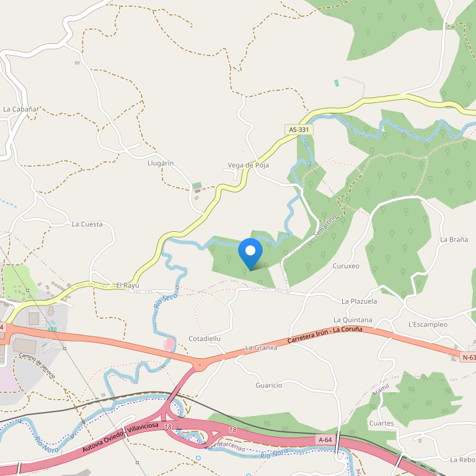Click the Río Seco river label
This screenshot has height=476, width=476.
tap(165, 301)
